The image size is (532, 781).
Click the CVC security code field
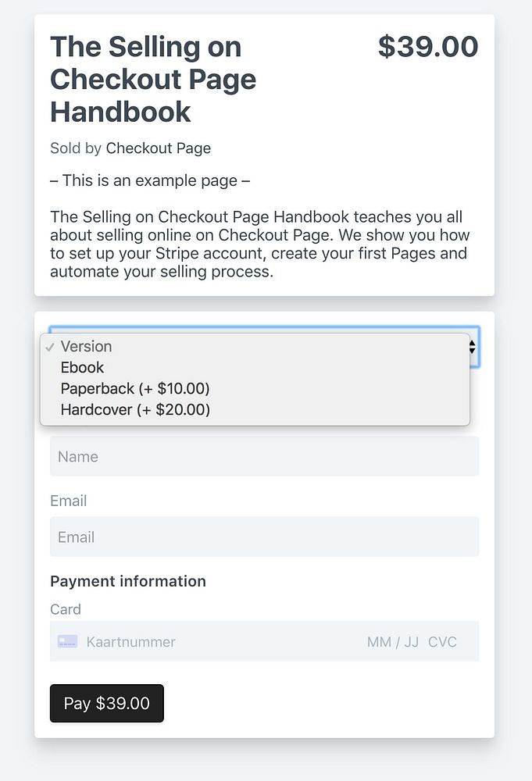click(x=442, y=642)
